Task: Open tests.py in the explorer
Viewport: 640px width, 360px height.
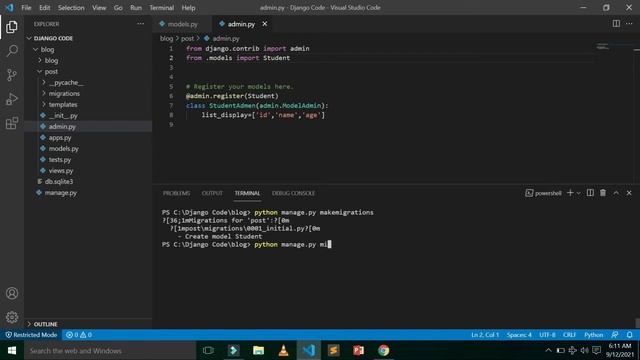Action: [88, 160]
